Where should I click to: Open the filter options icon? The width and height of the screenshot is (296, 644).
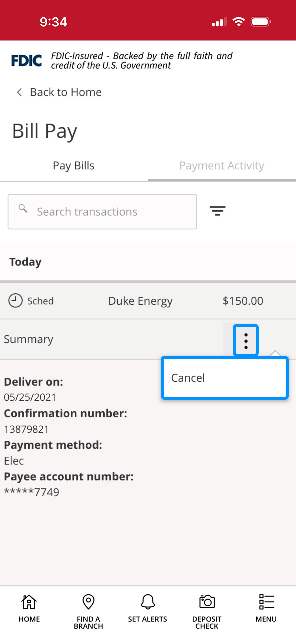point(217,211)
